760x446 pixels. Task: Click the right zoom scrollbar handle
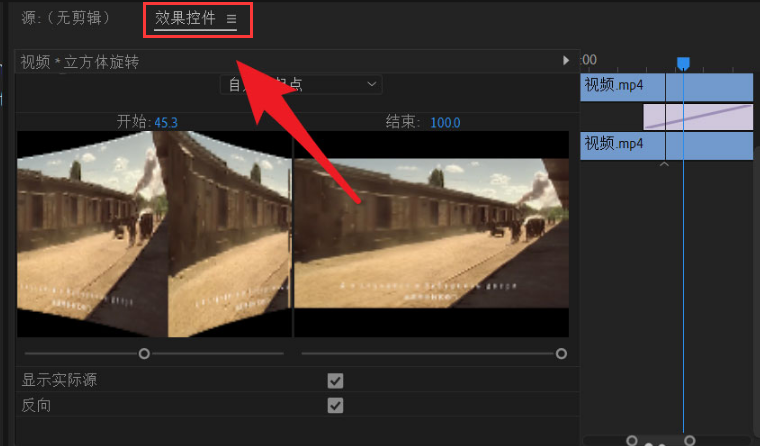click(x=689, y=440)
